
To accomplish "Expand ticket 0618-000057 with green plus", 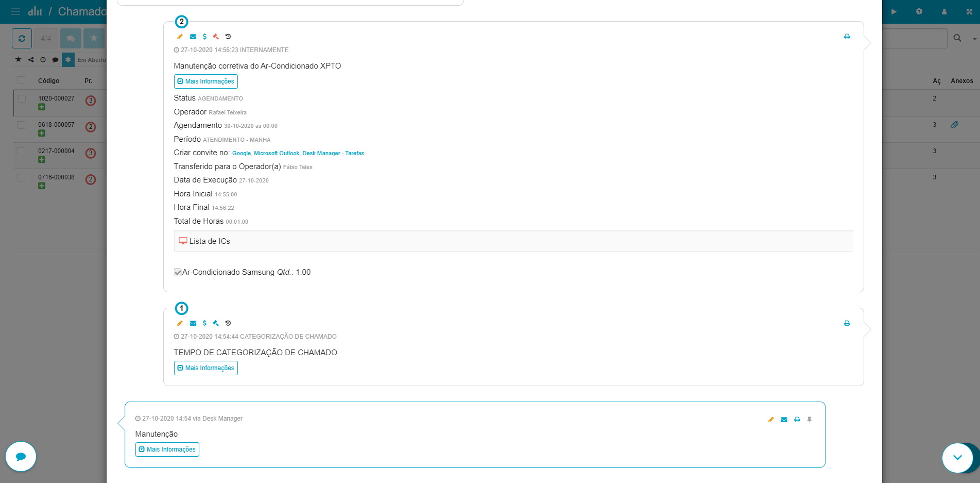I will pos(42,134).
